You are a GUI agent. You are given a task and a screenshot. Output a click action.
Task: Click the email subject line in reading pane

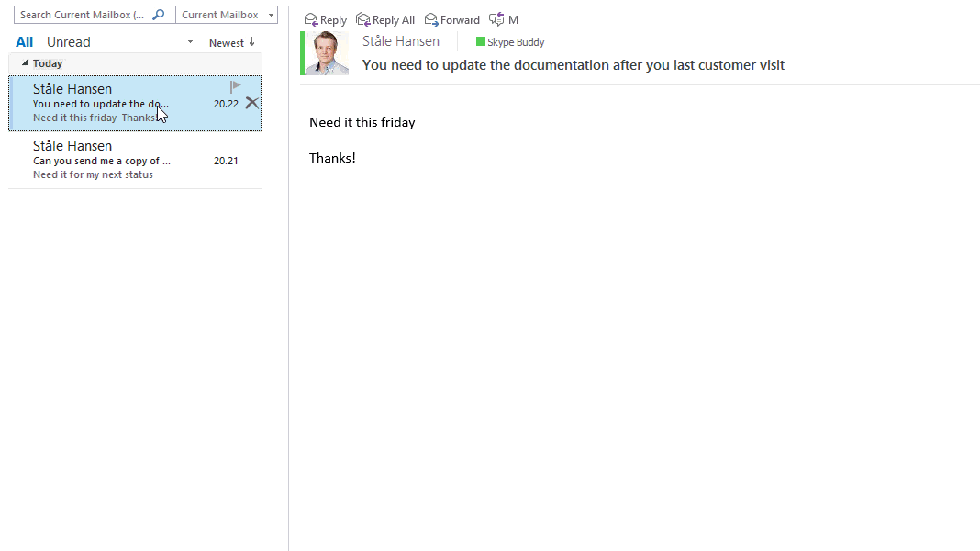[x=573, y=65]
